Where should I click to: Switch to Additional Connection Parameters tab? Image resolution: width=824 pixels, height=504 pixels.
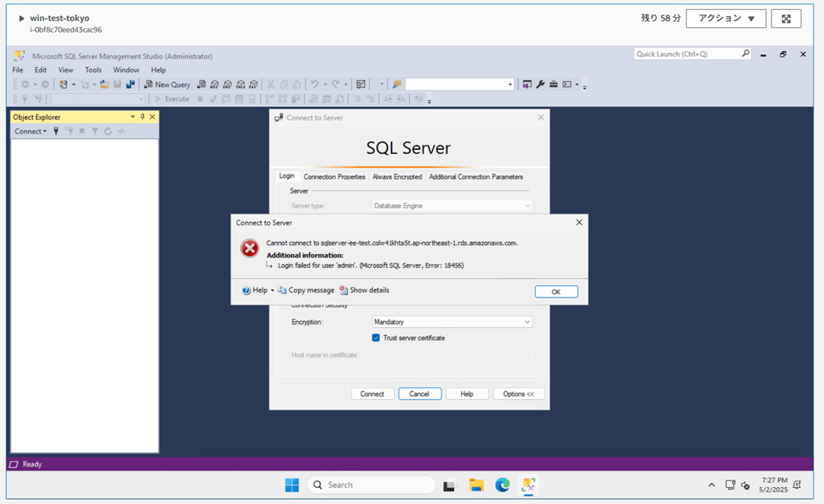[476, 177]
